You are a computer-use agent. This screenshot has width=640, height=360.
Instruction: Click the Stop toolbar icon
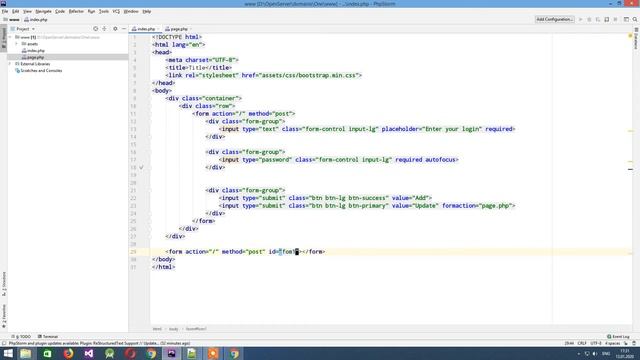[x=616, y=19]
